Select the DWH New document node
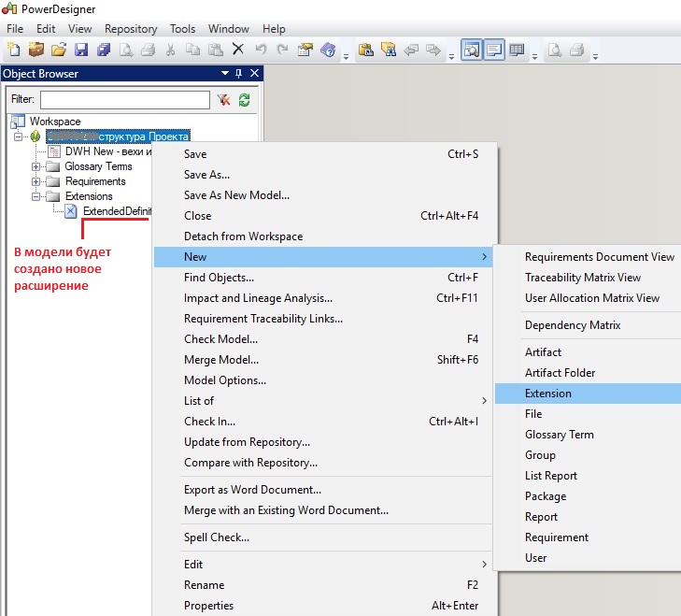Viewport: 681px width, 616px height. [108, 151]
